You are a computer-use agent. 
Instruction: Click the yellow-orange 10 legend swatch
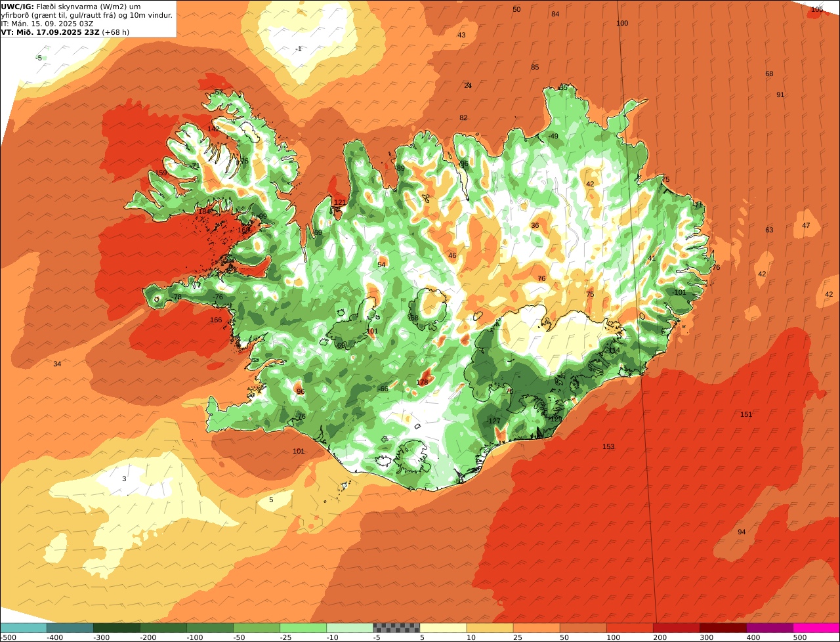click(490, 628)
